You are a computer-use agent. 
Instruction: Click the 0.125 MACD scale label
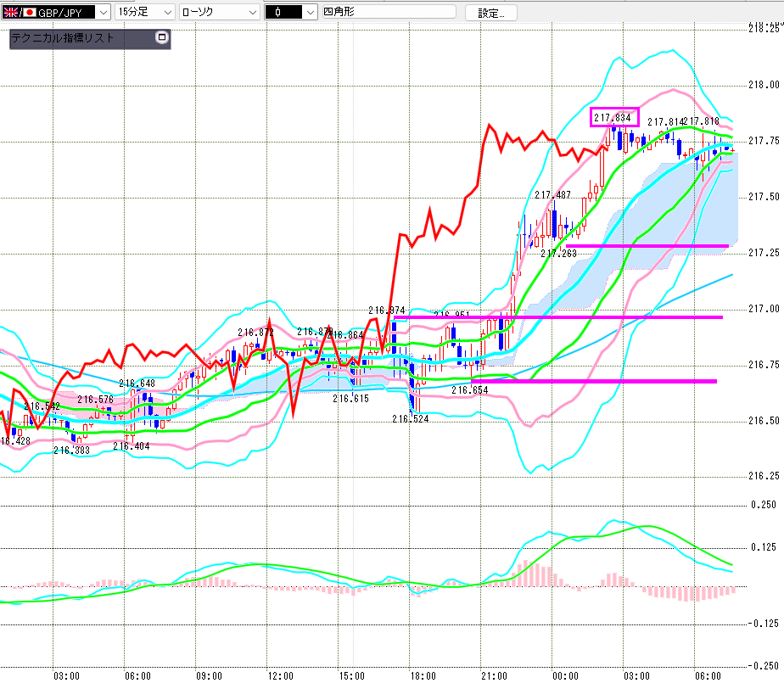(764, 547)
